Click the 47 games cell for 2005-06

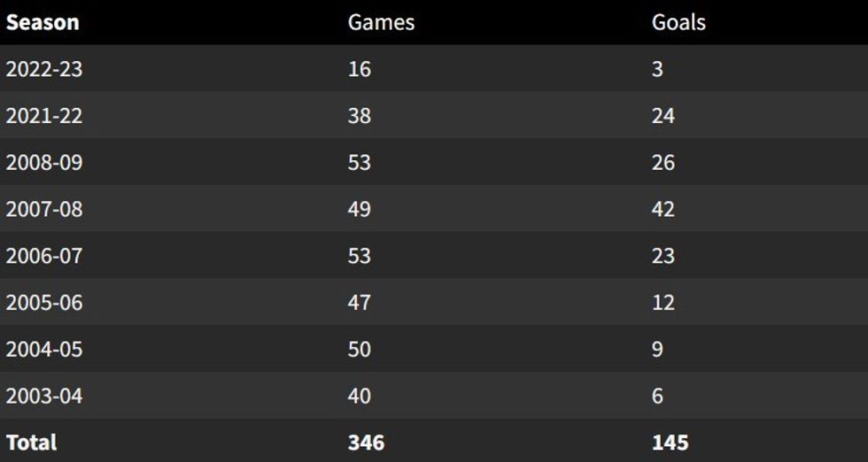point(360,303)
